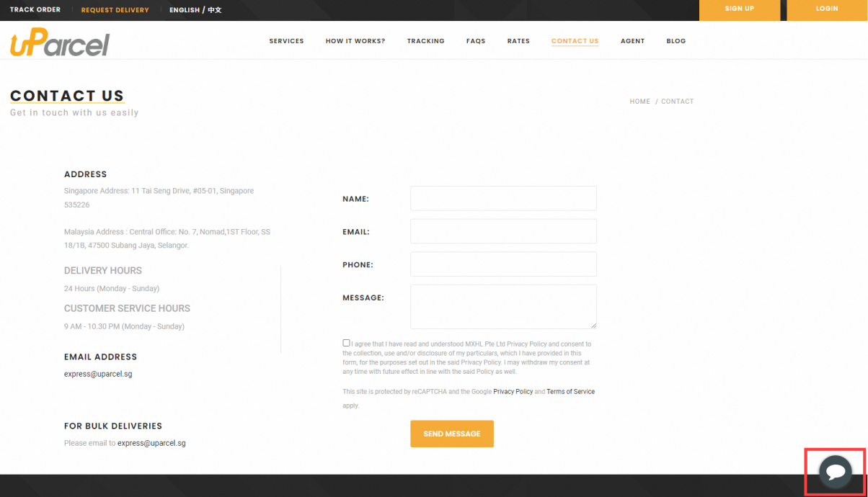Click the Home breadcrumb link
The image size is (868, 497).
click(x=640, y=102)
